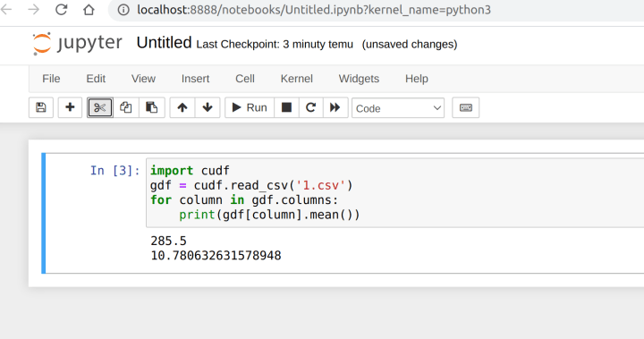Open the File menu
The width and height of the screenshot is (644, 339).
51,79
